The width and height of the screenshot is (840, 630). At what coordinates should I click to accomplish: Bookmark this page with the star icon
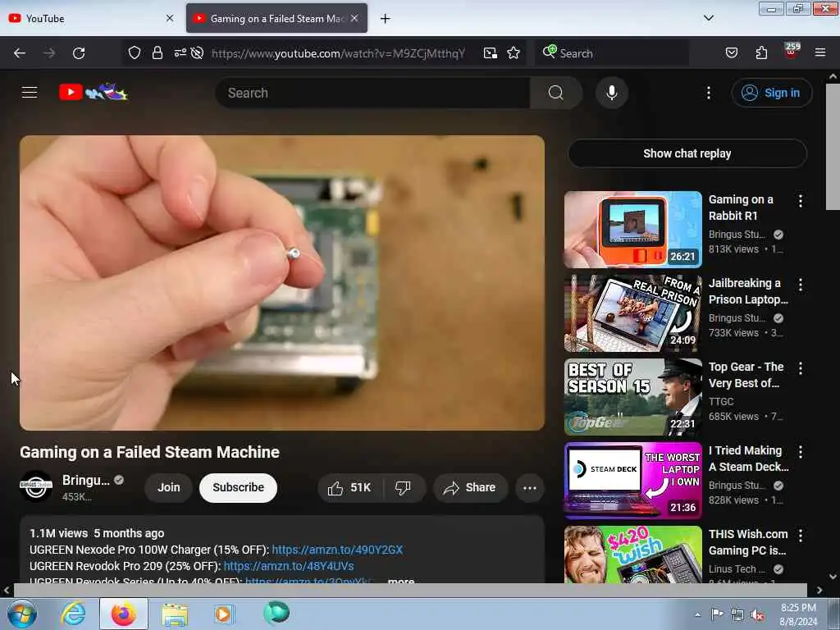click(514, 53)
